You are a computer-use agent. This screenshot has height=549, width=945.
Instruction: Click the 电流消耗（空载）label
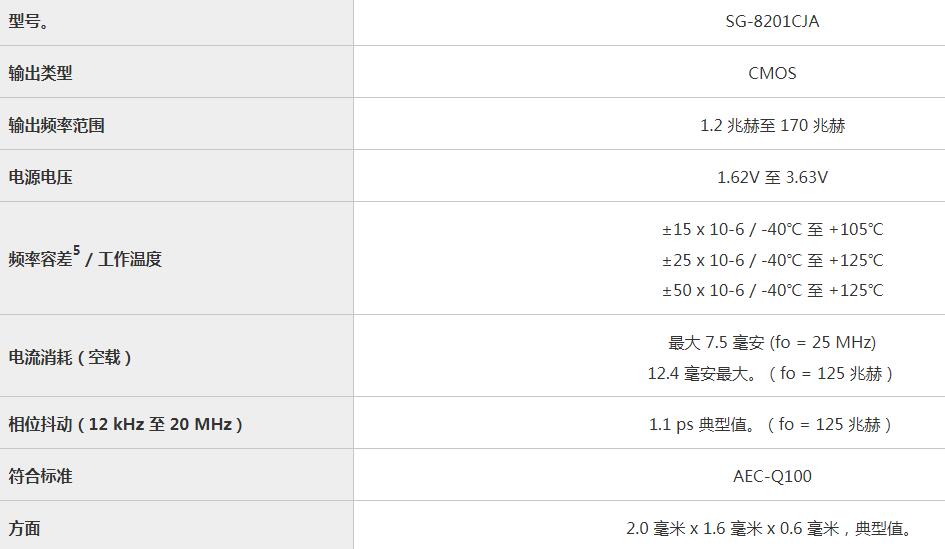pyautogui.click(x=70, y=357)
